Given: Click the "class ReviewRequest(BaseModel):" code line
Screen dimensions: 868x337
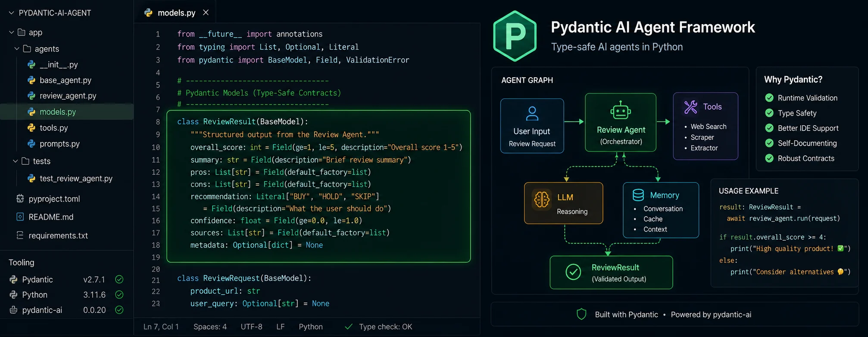Looking at the screenshot, I should point(244,278).
